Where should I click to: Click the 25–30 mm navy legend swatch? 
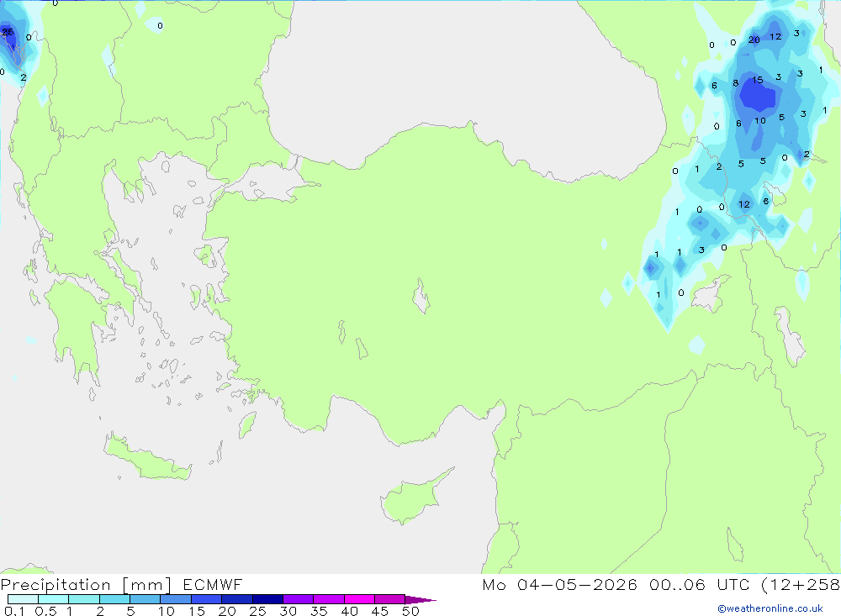pos(267,599)
